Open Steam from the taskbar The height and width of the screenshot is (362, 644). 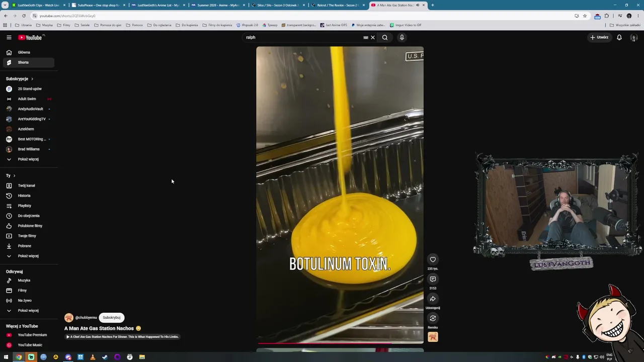tap(105, 357)
